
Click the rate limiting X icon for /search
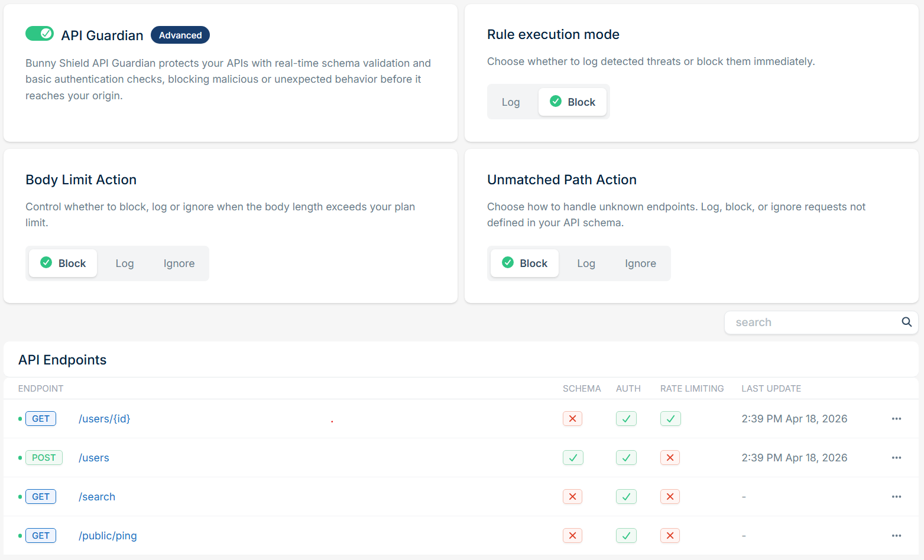(670, 497)
